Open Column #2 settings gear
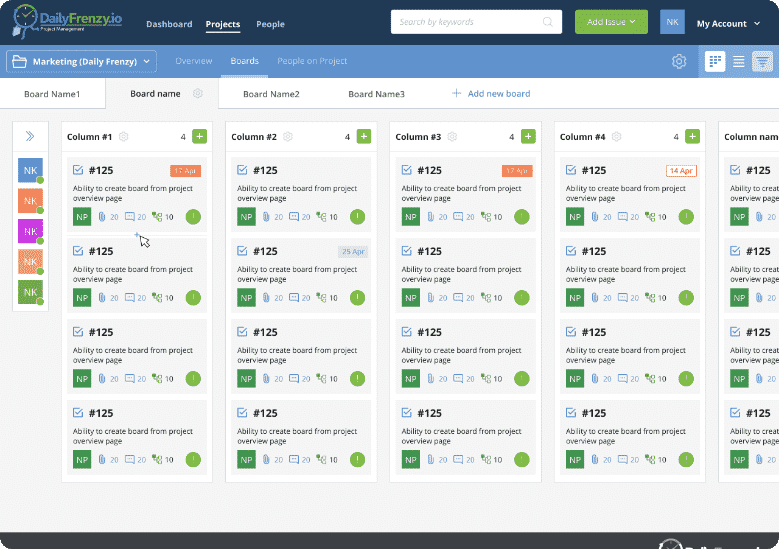779x549 pixels. (x=288, y=137)
